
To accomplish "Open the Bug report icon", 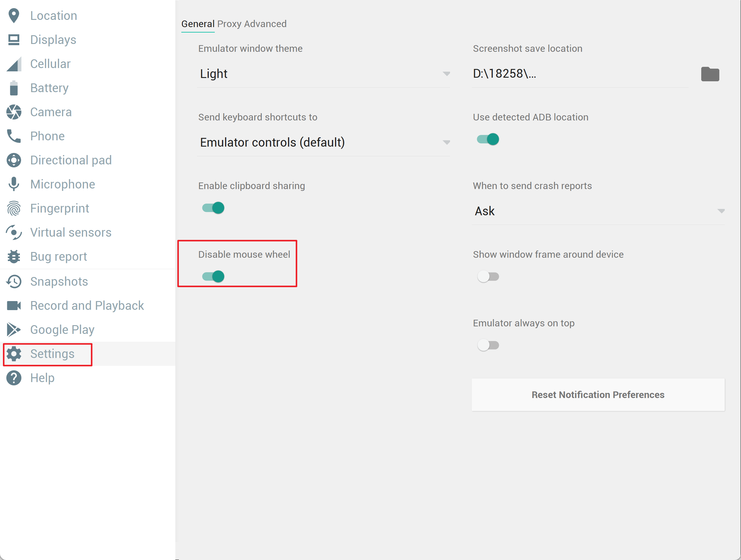I will point(14,257).
